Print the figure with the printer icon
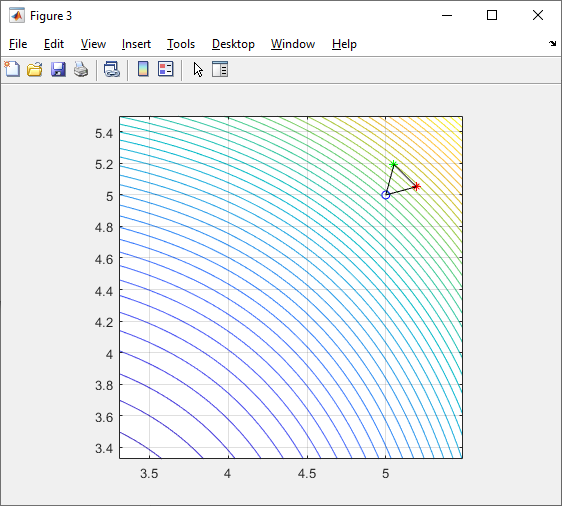 pos(81,69)
